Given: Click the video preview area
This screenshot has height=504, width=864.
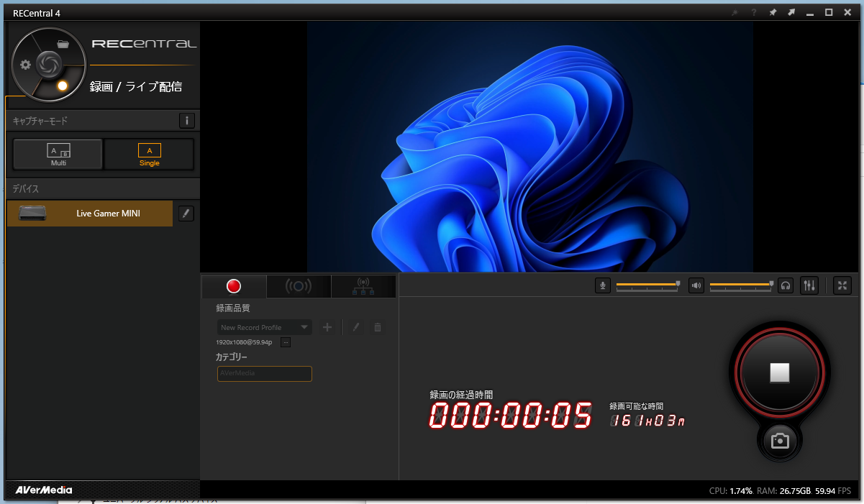Looking at the screenshot, I should 530,147.
